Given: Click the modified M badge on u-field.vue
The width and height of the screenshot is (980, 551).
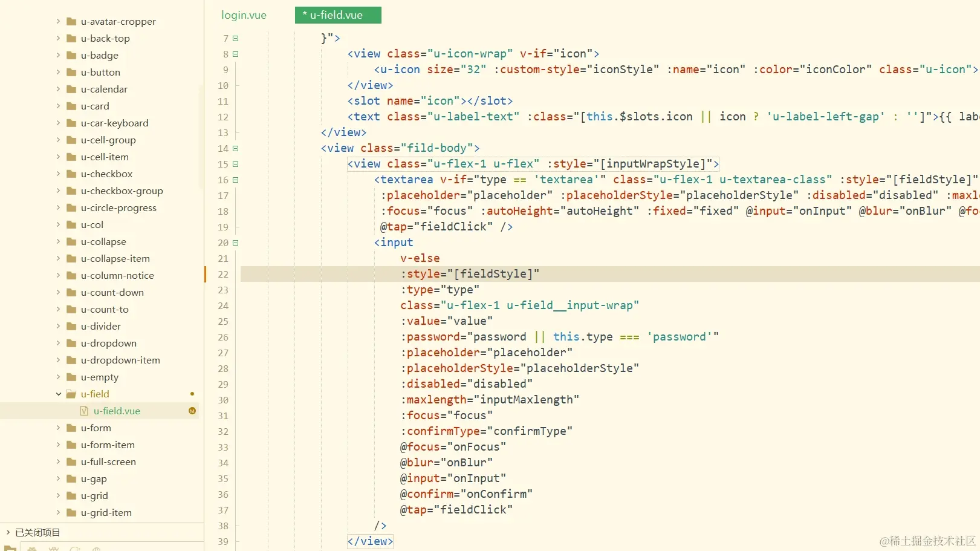Looking at the screenshot, I should point(192,411).
